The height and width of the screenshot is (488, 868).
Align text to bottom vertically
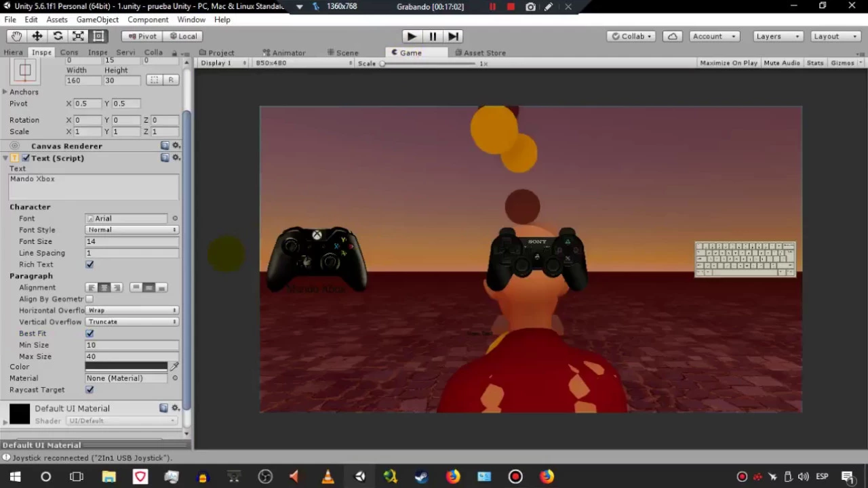(x=161, y=287)
